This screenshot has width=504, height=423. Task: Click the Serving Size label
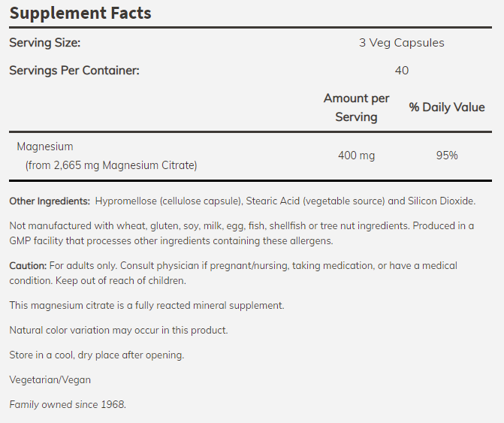(x=44, y=43)
